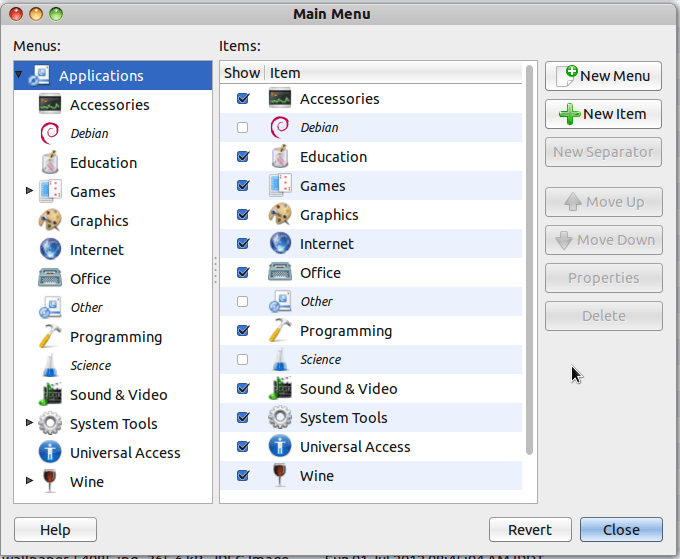Select the Sound & Video icon in Items list

click(280, 389)
